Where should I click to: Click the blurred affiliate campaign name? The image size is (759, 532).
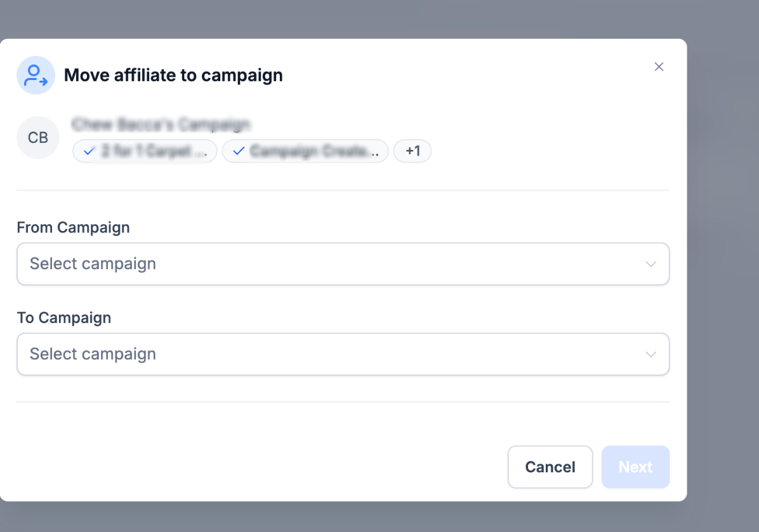click(161, 124)
